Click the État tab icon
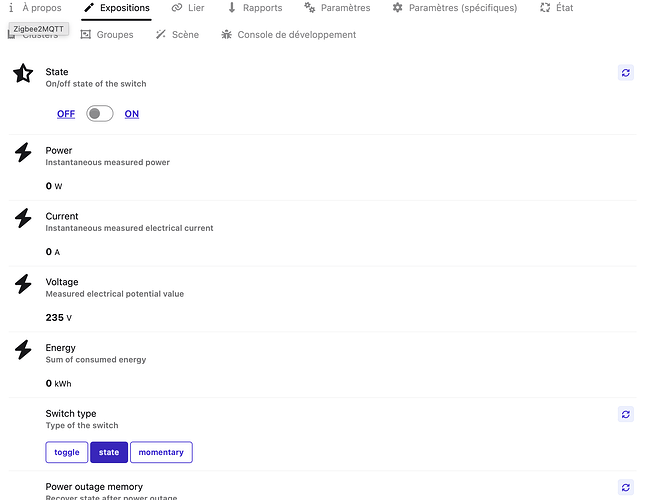Screen dimensions: 646x500 point(545,7)
